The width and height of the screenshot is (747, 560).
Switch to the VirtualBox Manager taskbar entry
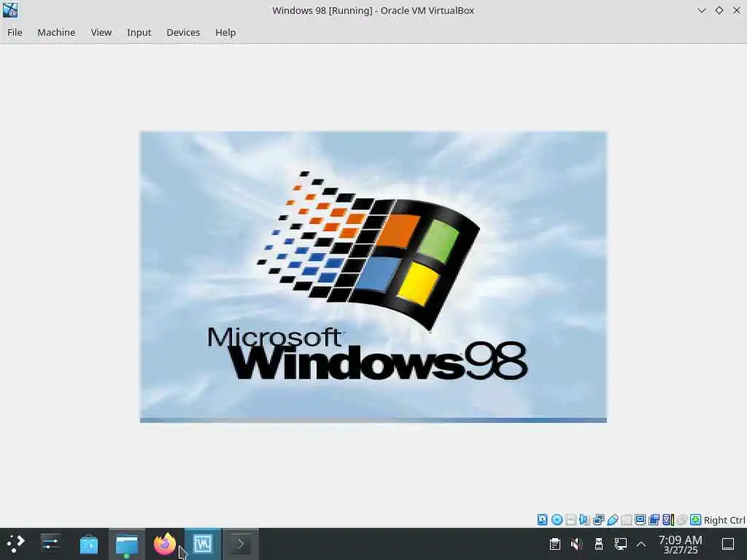[203, 544]
